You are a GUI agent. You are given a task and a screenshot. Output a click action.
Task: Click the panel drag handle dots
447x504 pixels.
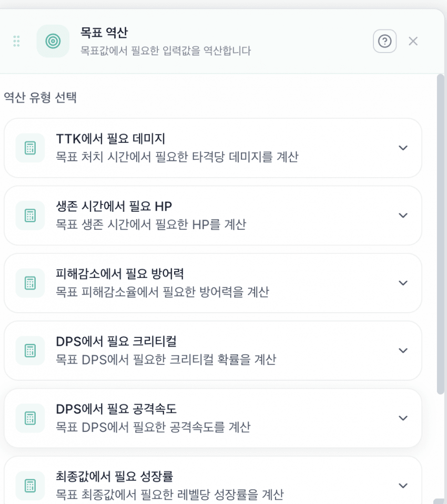[16, 41]
